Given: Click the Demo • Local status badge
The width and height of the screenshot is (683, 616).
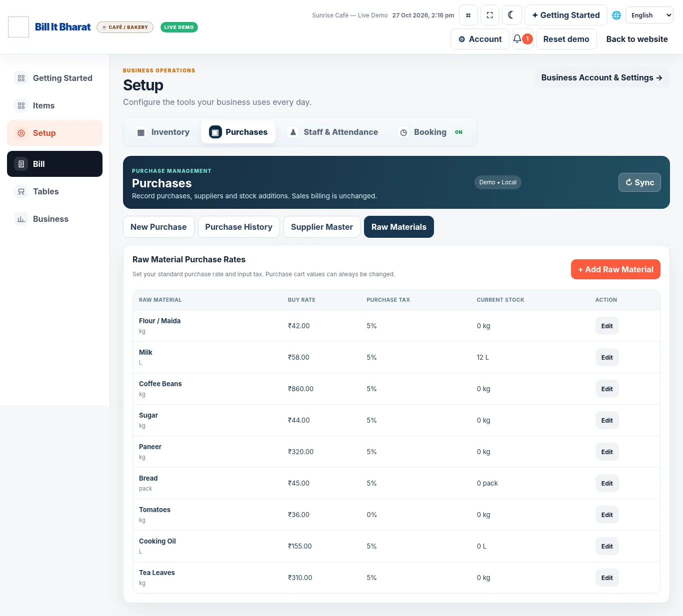Looking at the screenshot, I should (497, 182).
